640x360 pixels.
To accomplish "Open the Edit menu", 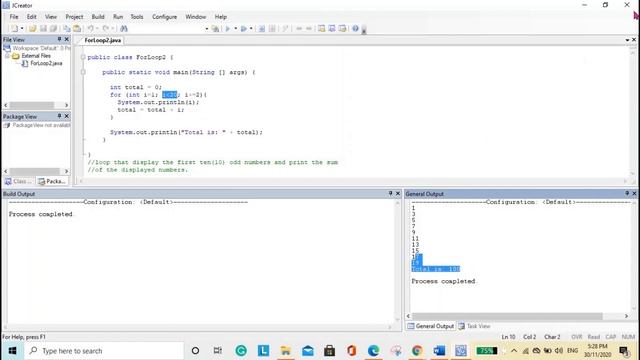I will (31, 17).
